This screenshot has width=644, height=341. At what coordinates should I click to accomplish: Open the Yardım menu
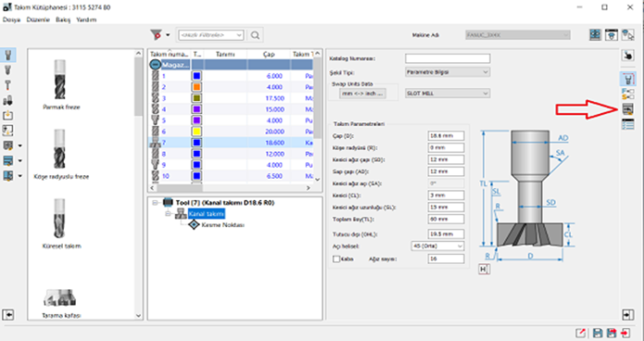[86, 19]
